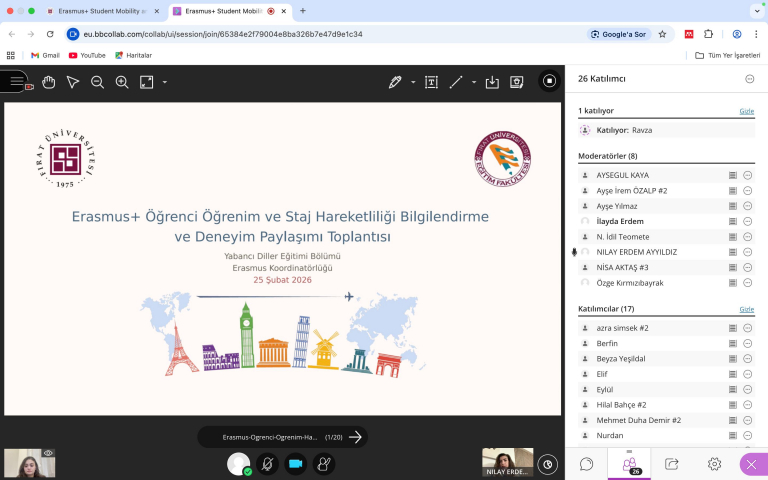
Task: Toggle raise hand button
Action: pos(323,464)
